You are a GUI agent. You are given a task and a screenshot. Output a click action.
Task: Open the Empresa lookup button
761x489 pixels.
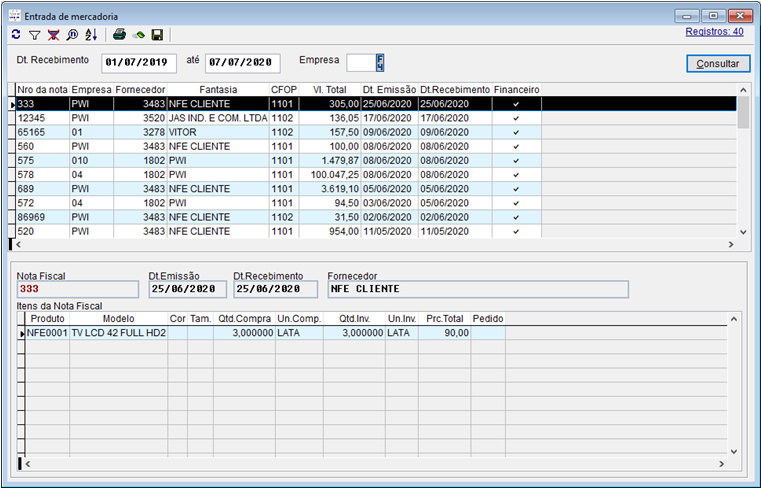tap(380, 63)
